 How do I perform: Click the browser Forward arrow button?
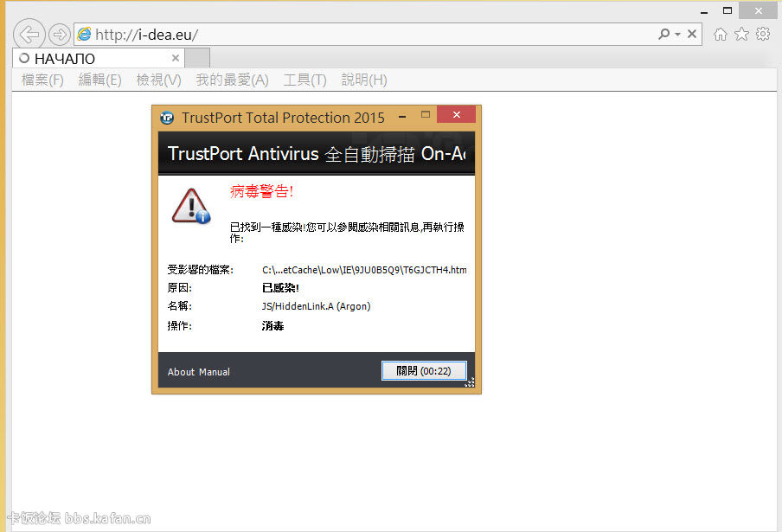coord(59,35)
